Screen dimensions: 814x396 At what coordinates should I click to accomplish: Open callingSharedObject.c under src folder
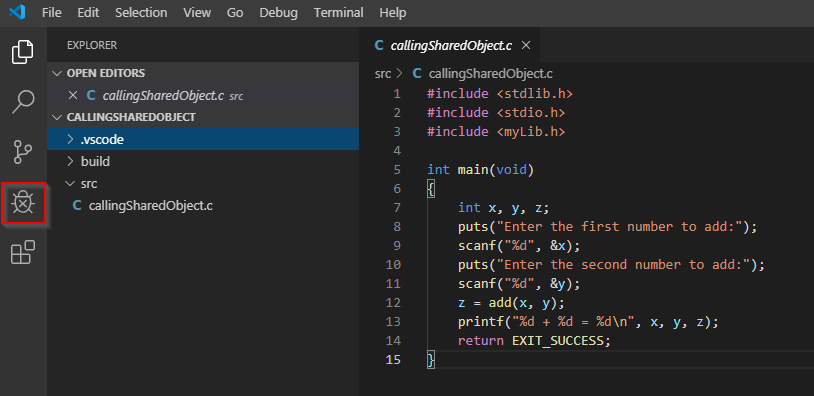(x=203, y=206)
